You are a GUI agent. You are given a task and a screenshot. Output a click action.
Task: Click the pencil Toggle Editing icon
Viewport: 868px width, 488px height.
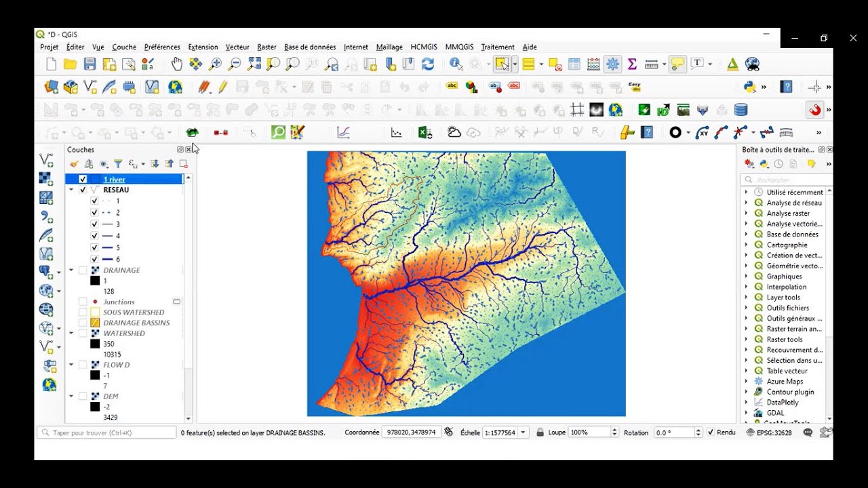point(222,87)
